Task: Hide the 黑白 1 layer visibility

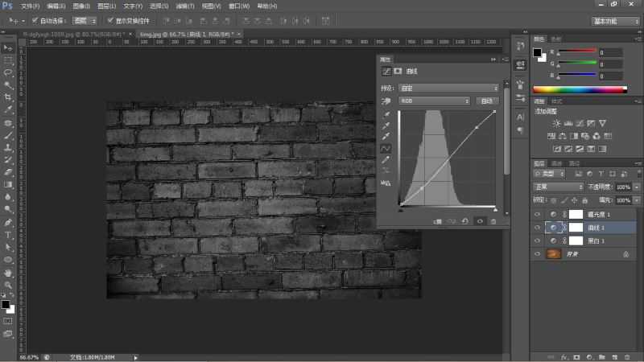Action: [538, 241]
